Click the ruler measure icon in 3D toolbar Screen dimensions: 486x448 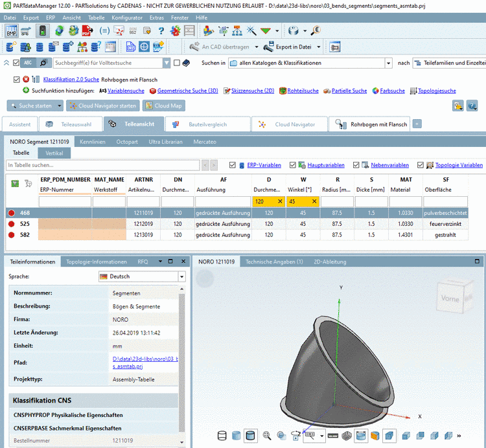pyautogui.click(x=333, y=436)
